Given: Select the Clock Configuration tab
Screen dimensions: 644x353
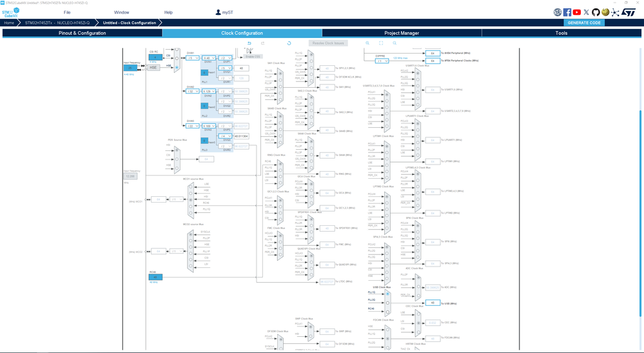Looking at the screenshot, I should pos(242,33).
